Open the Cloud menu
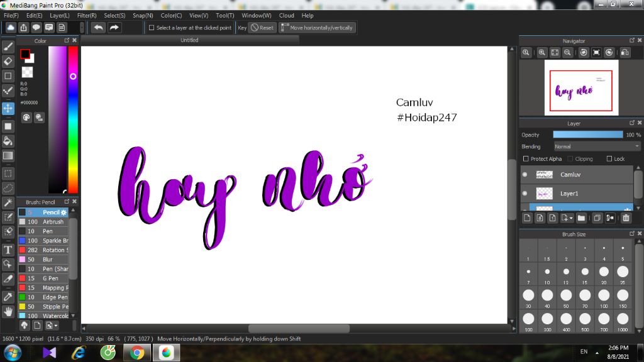644x362 pixels. coord(286,16)
